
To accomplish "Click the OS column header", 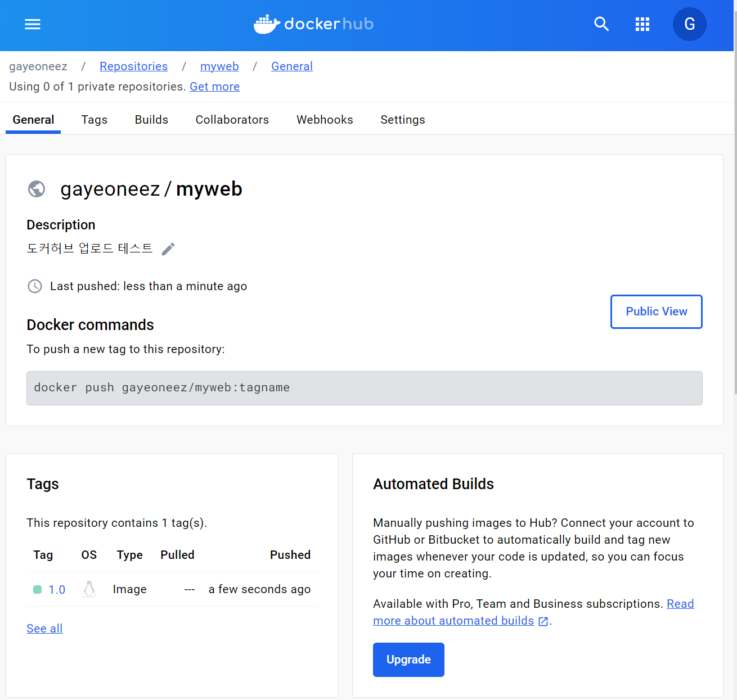I will click(89, 555).
